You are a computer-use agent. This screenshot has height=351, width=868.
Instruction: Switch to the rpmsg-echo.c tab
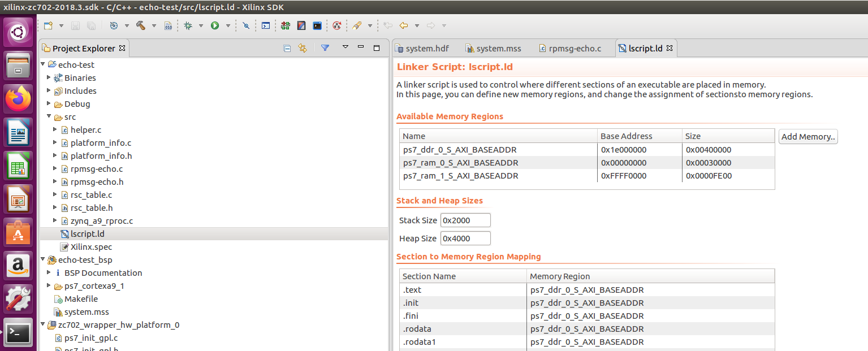(x=570, y=49)
